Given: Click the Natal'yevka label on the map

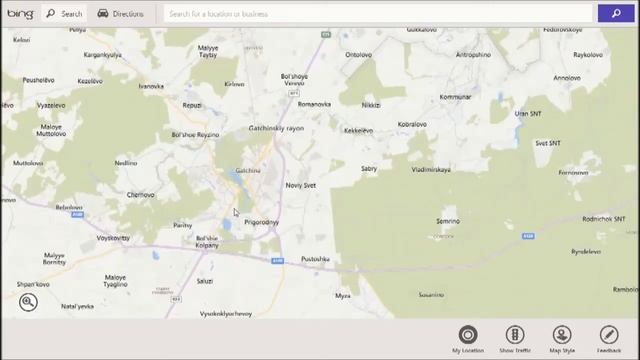Looking at the screenshot, I should [77, 307].
